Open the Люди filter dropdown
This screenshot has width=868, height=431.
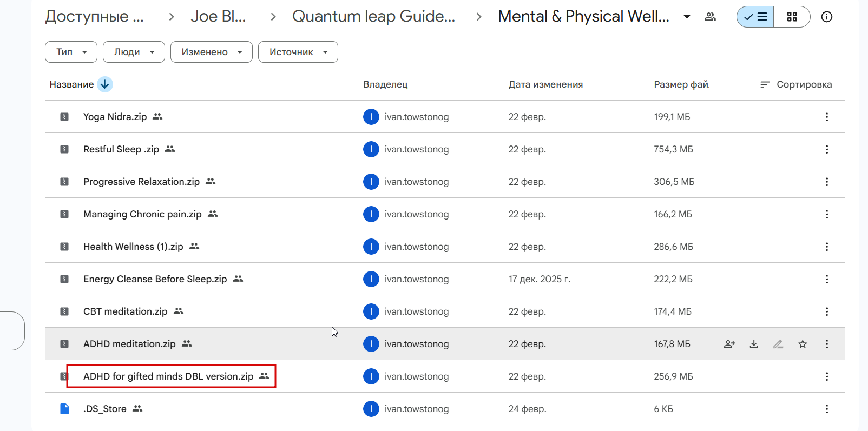click(x=134, y=52)
